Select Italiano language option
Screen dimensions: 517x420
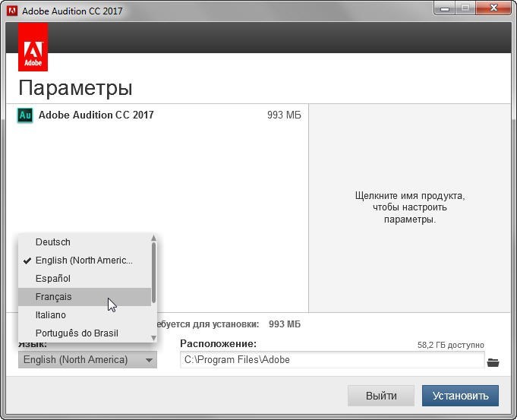point(84,314)
